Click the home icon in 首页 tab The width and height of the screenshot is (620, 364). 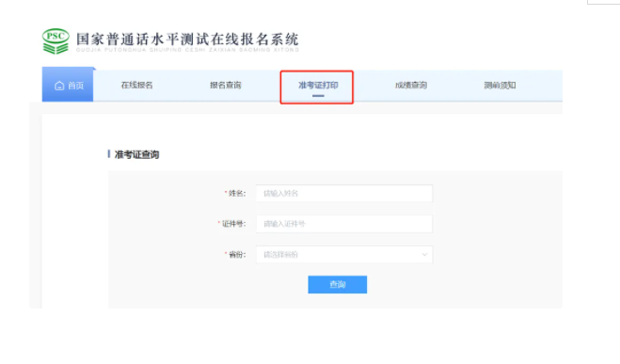(59, 86)
